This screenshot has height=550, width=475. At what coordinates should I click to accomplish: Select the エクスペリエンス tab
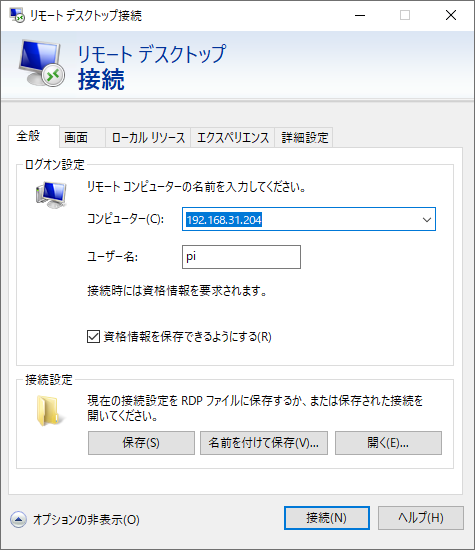(x=233, y=138)
